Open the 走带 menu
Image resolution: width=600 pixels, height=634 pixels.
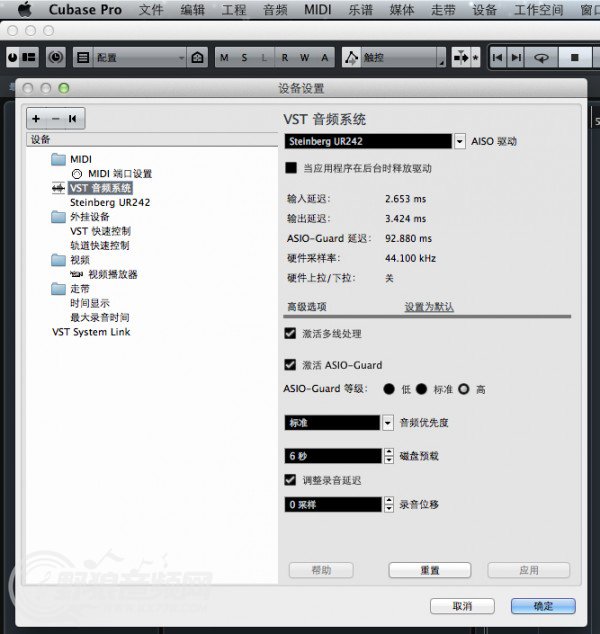(443, 9)
